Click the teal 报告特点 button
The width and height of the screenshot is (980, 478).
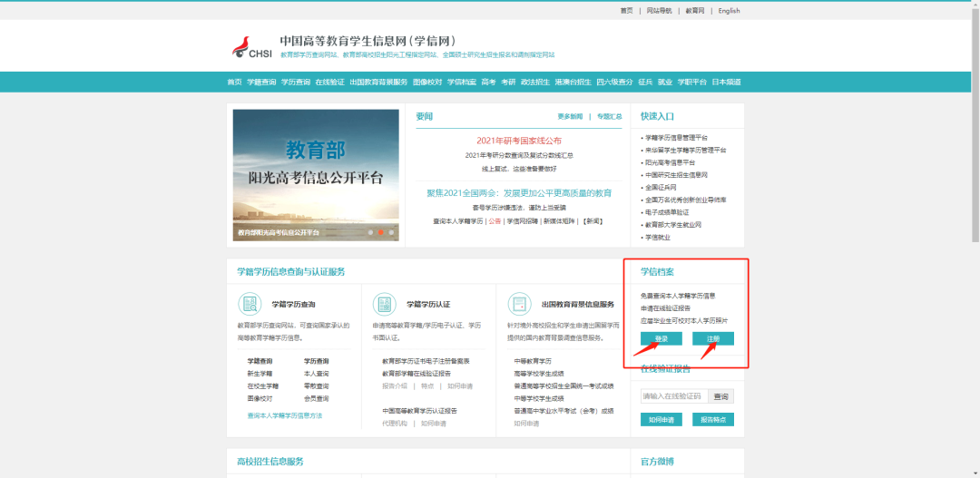point(713,420)
